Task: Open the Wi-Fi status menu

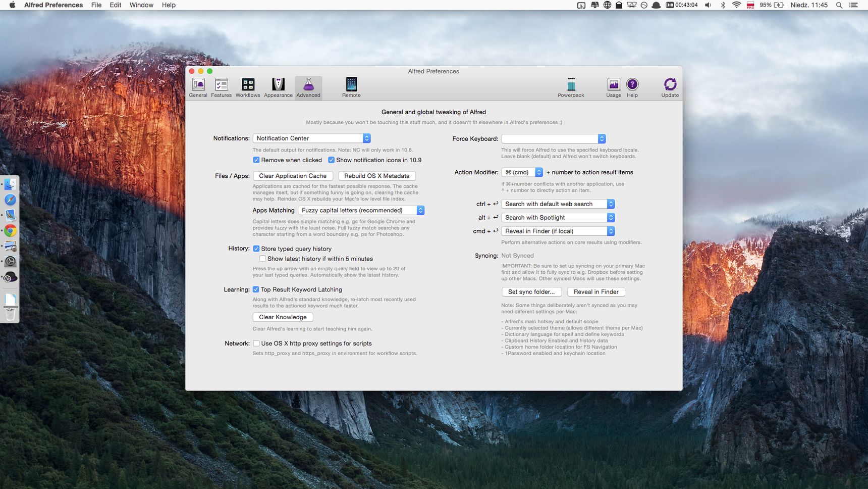Action: 736,5
